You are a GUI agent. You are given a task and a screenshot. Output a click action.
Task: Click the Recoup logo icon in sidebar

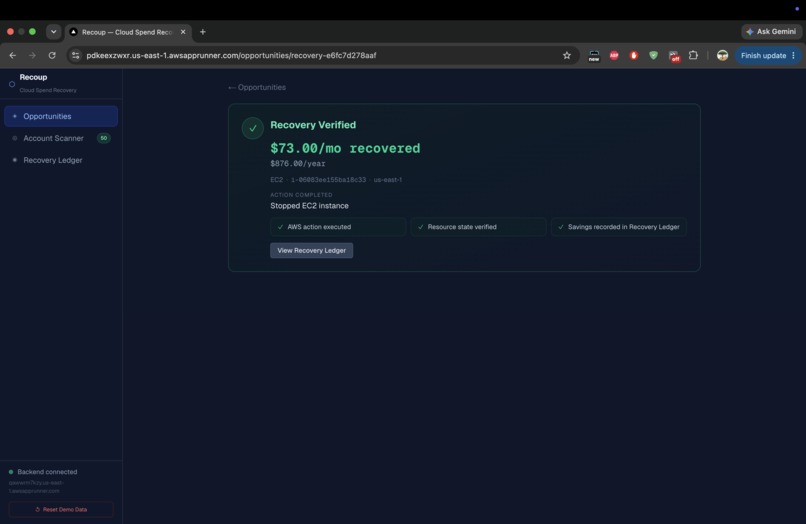pos(12,84)
